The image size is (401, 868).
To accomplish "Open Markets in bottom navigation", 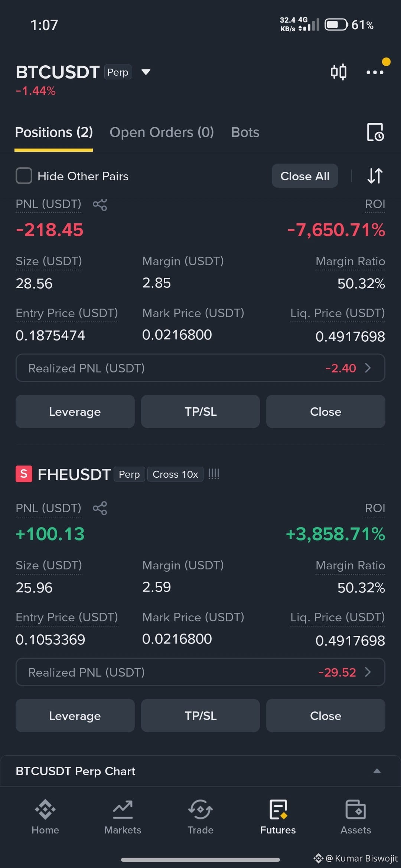I will pos(123,817).
